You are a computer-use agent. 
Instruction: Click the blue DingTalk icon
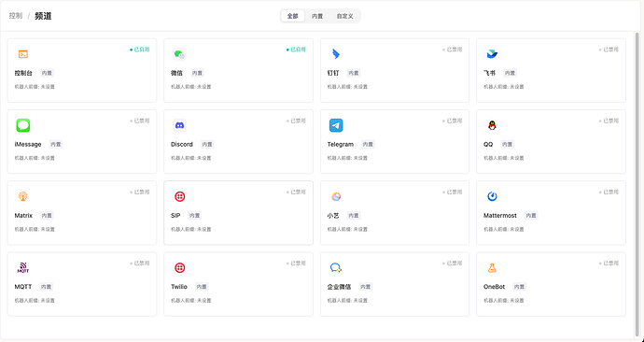coord(336,54)
